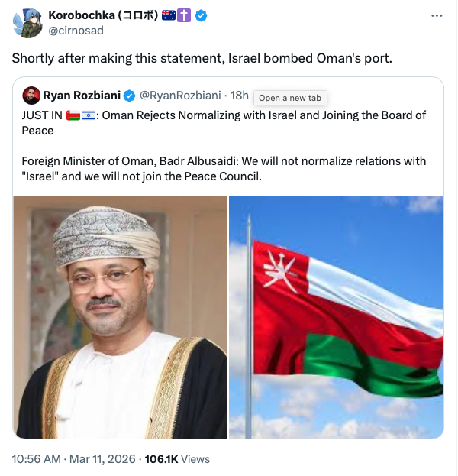Click Korobochka's blue verified badge
Screen dimensions: 458x476
pos(202,16)
